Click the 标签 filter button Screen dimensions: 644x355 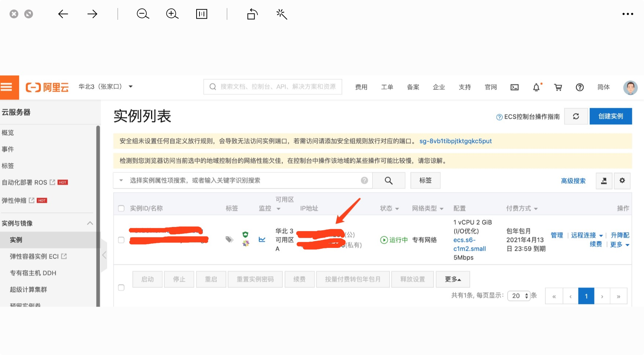pos(425,180)
